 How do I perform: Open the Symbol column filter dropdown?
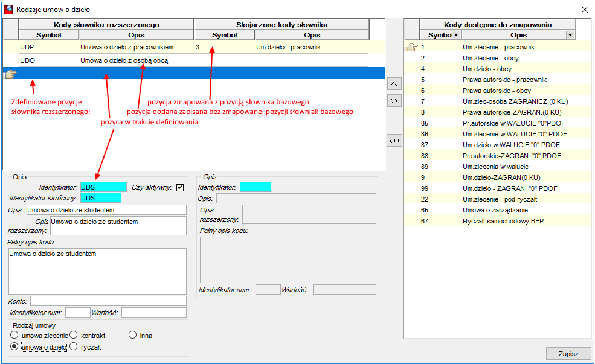(456, 35)
